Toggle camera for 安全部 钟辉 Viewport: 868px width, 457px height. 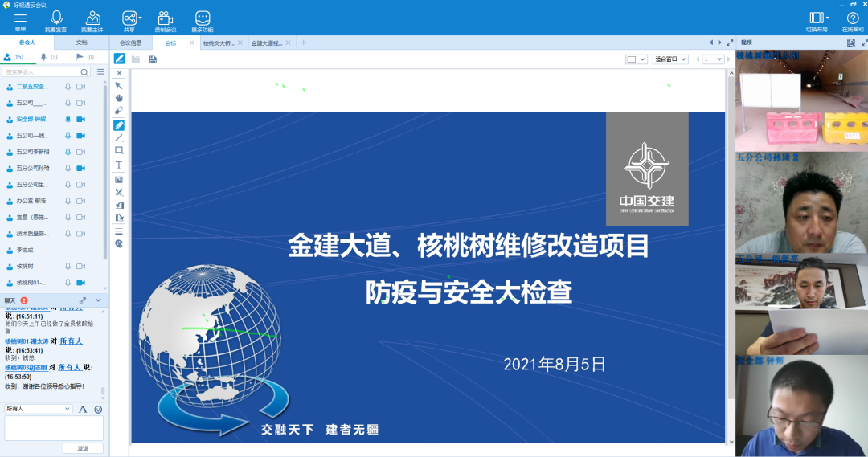pos(81,119)
